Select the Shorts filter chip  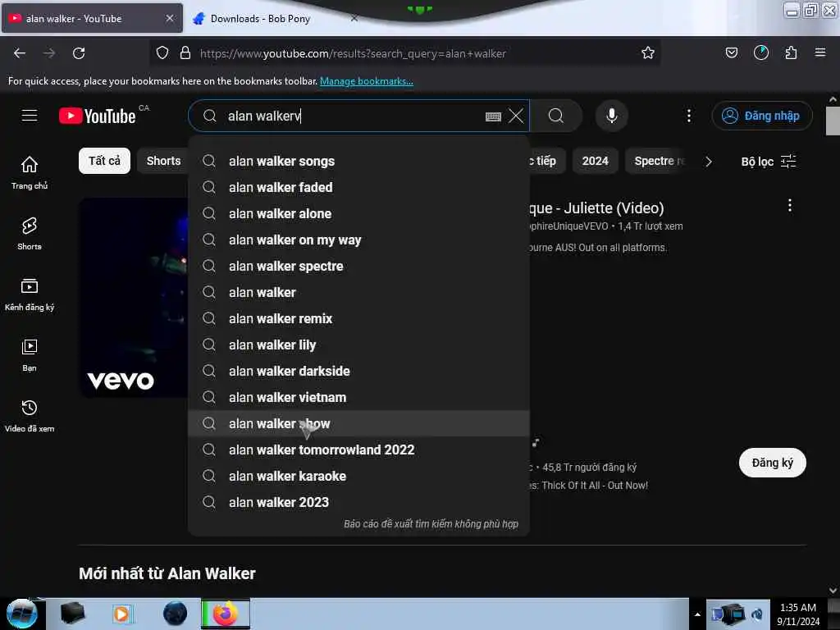[x=163, y=161]
